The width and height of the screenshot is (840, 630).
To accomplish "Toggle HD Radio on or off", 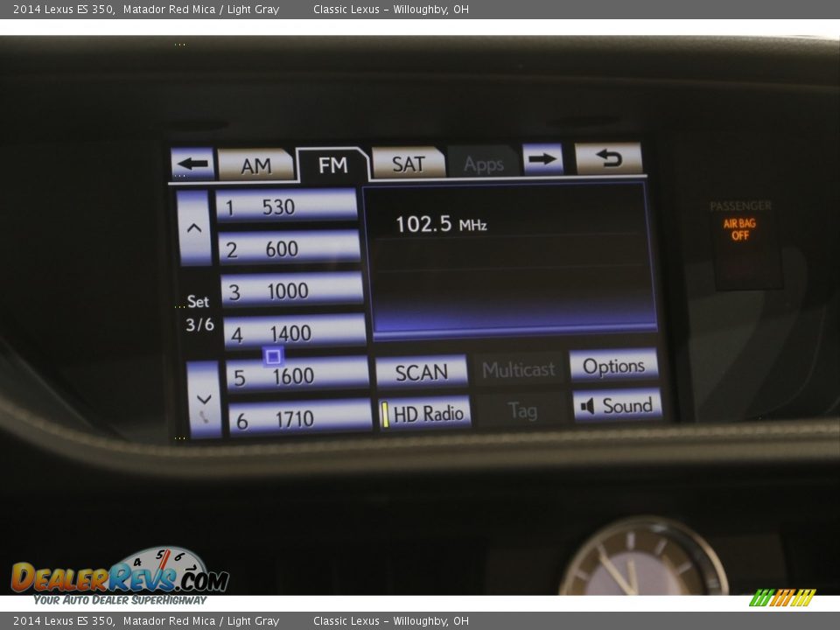I will pos(425,410).
